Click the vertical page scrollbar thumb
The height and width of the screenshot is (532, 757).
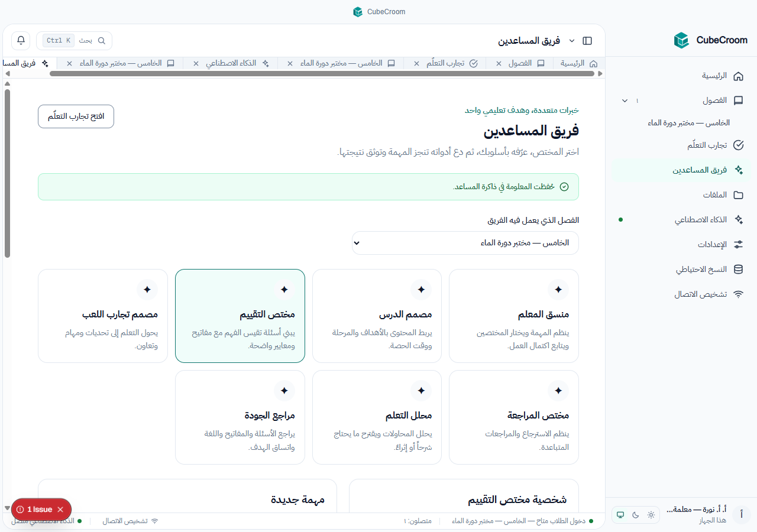click(7, 173)
